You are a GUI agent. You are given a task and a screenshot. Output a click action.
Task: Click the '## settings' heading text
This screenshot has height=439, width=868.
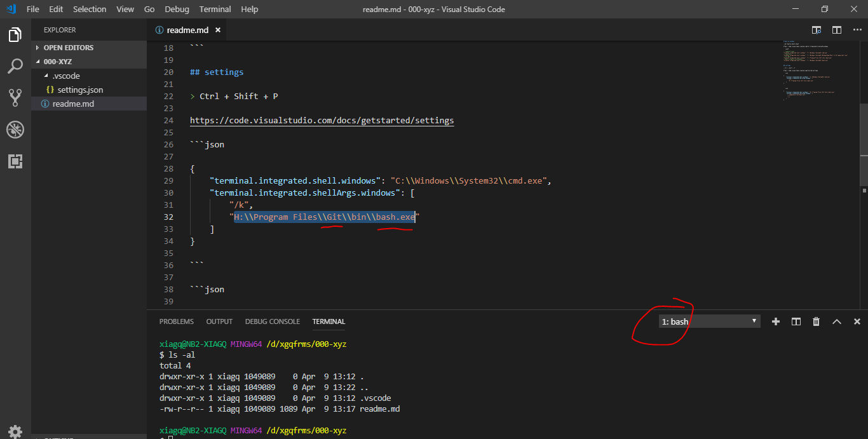pos(217,72)
